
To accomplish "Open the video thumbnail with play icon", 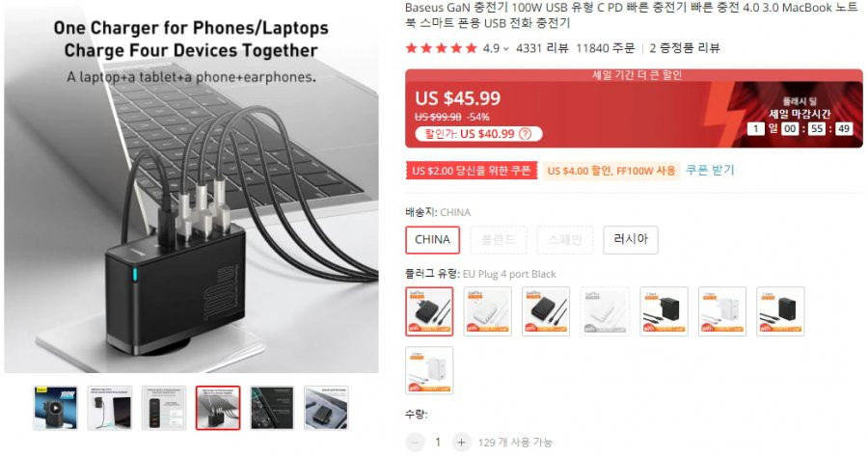I will pos(55,408).
